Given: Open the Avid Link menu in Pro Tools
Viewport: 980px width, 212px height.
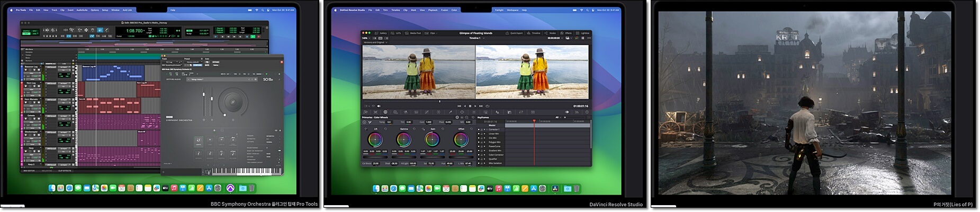Looking at the screenshot, I should point(128,10).
